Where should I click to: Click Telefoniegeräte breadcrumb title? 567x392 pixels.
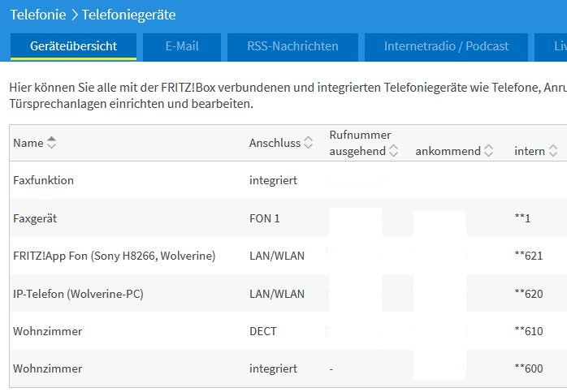tap(128, 15)
